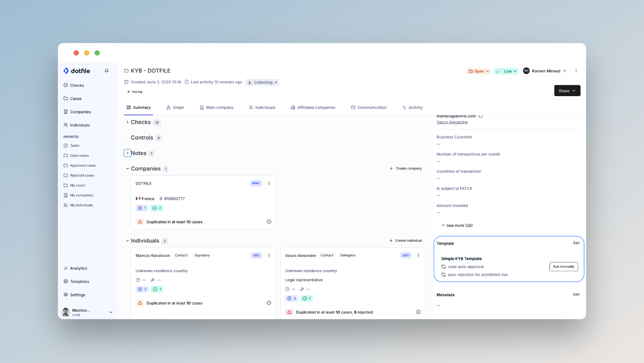Switch to the Communication tab
Viewport: 644px width, 363px height.
(x=369, y=107)
